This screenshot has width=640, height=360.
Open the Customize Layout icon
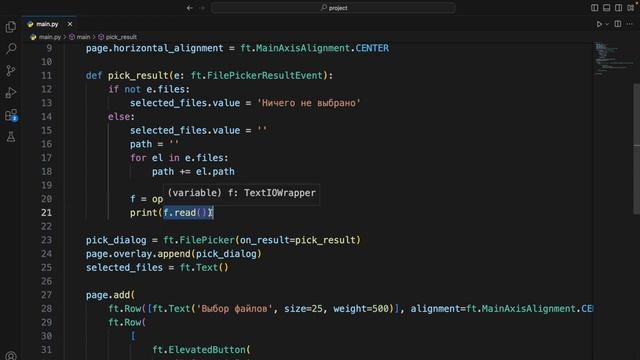631,8
